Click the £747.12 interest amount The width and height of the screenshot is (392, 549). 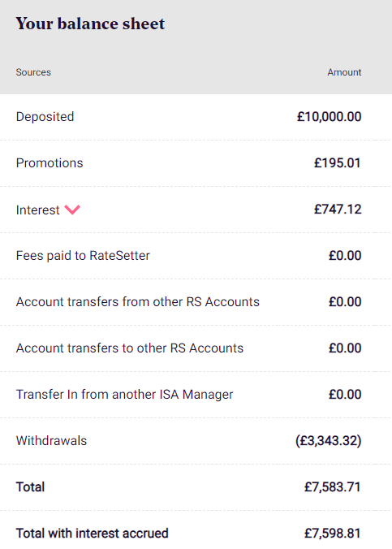click(x=338, y=210)
